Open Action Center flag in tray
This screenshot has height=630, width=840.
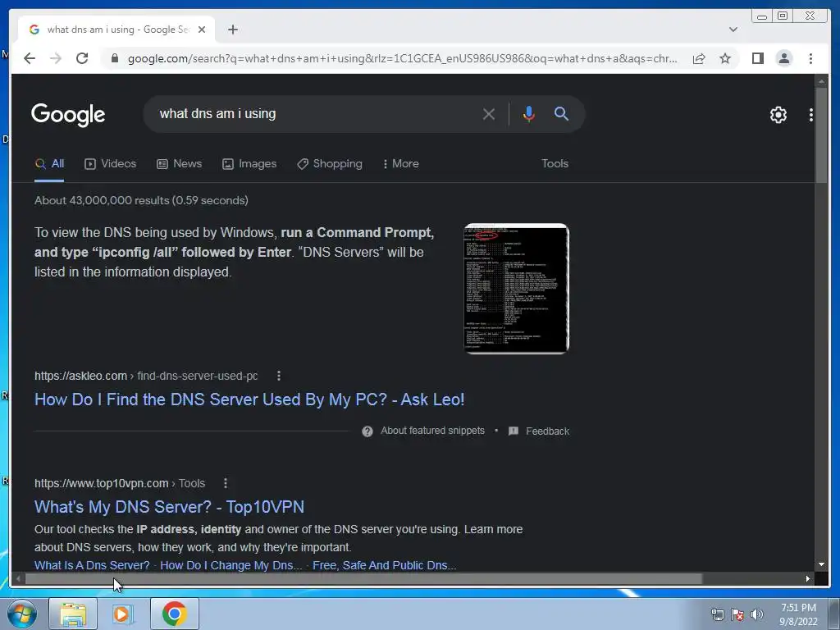tap(737, 614)
